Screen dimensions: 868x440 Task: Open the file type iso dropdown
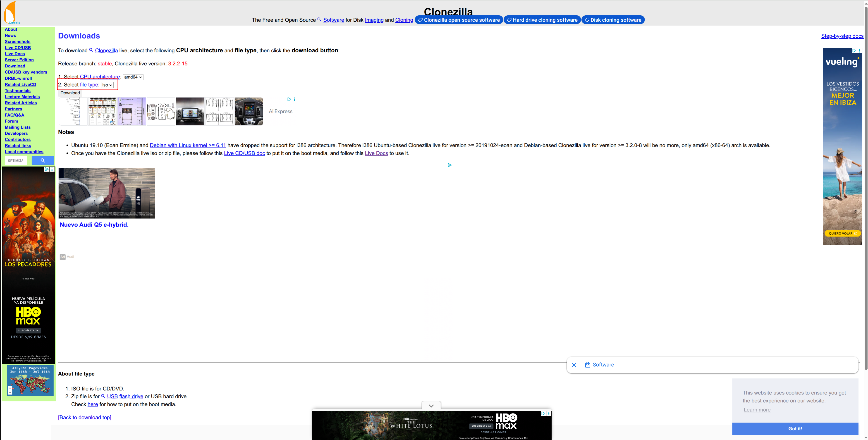[107, 85]
